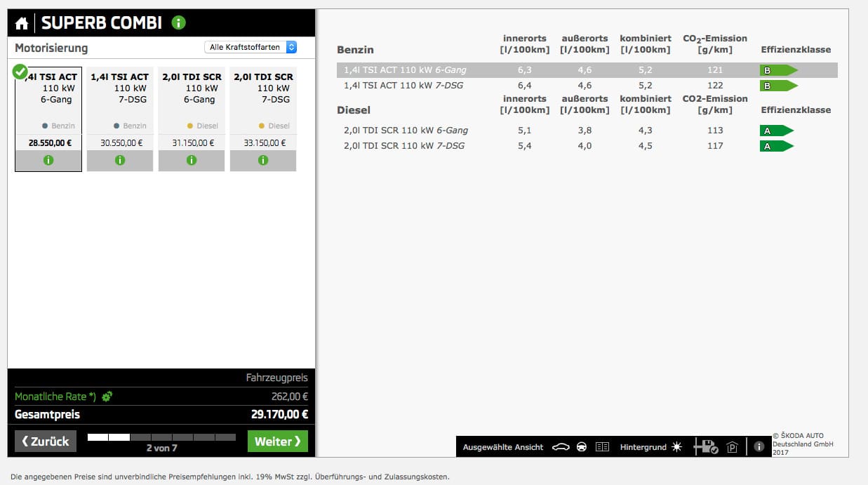Open the garage parking icon
This screenshot has width=868, height=485.
733,447
